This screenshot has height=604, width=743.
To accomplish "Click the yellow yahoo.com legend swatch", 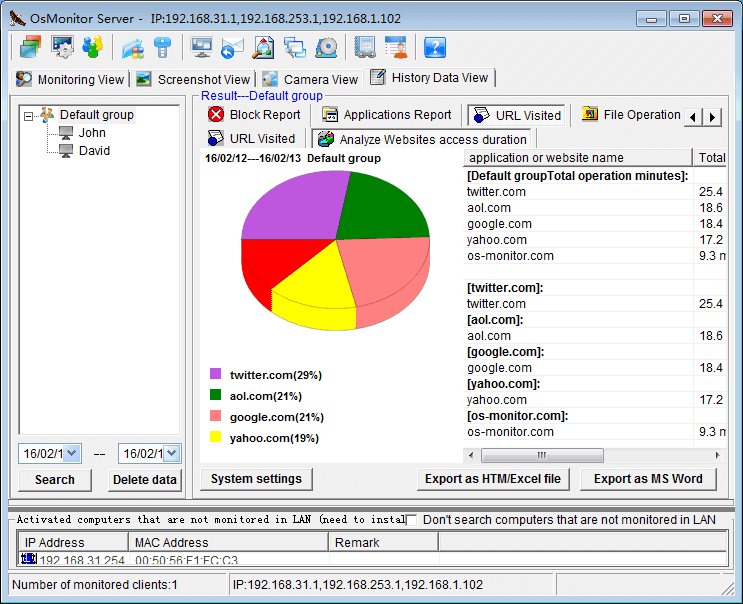I will [x=215, y=437].
